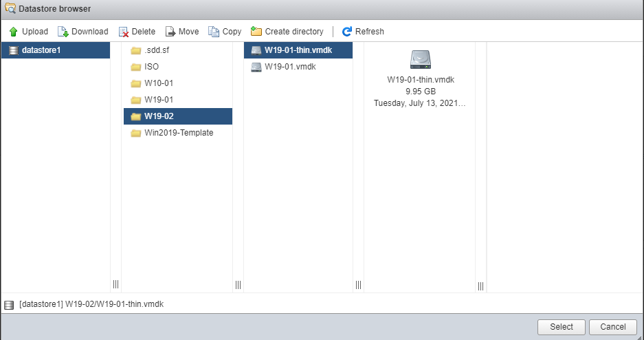
Task: Click the W19-02 folder icon
Action: click(x=136, y=116)
